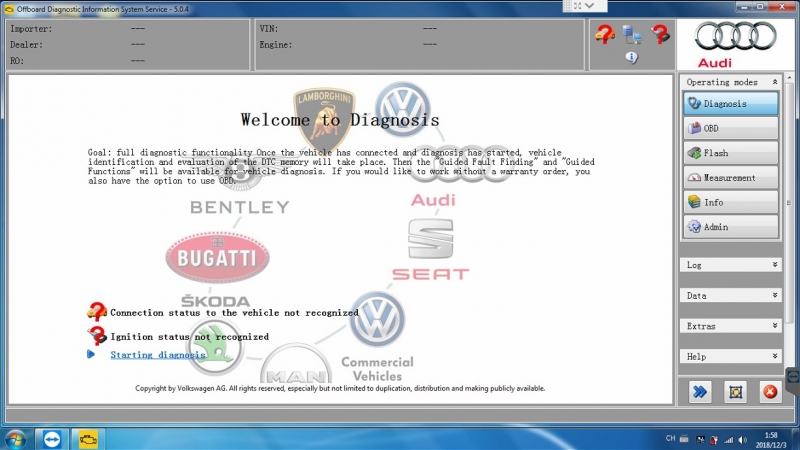Image resolution: width=800 pixels, height=450 pixels.
Task: Expand the Help section
Action: coord(730,357)
